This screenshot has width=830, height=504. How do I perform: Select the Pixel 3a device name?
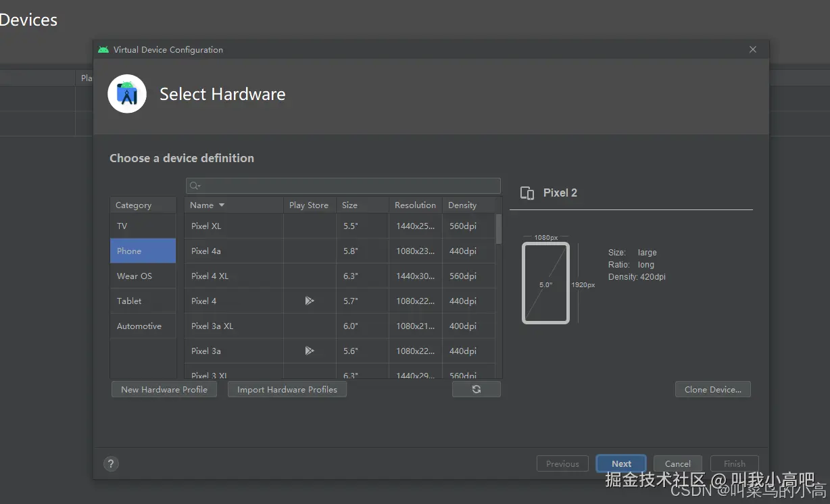[206, 351]
